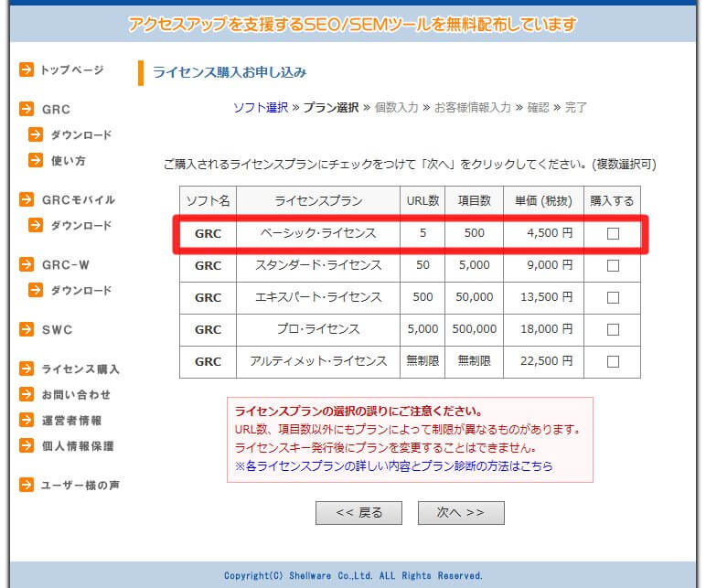Click the 18,000 円 price cell
The image size is (706, 588).
coord(543,329)
